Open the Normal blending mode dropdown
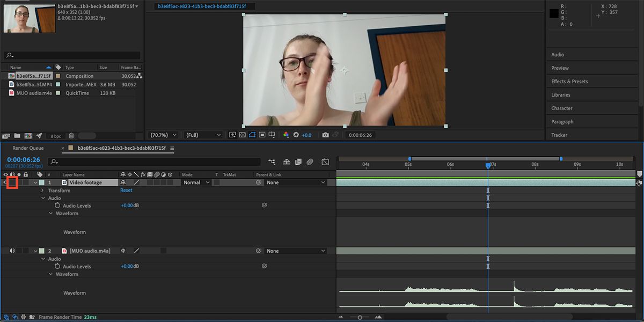This screenshot has height=322, width=644. click(195, 182)
